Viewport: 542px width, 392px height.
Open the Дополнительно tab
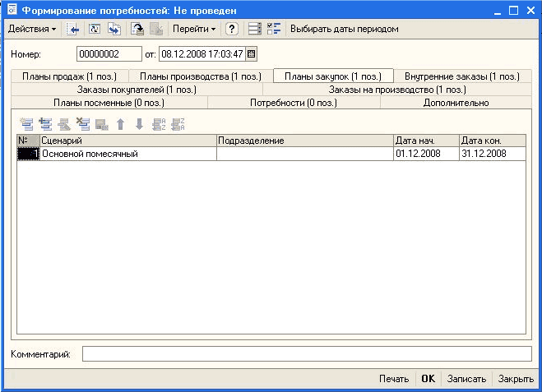pyautogui.click(x=456, y=103)
